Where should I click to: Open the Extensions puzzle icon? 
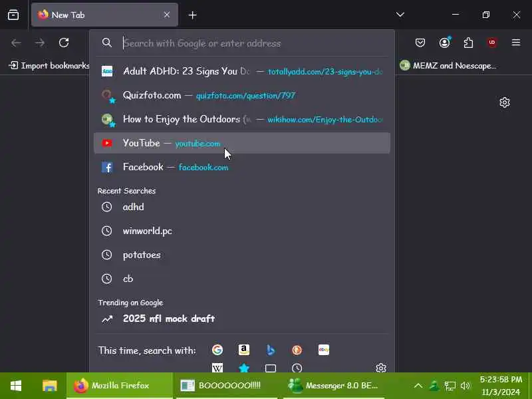tap(469, 43)
